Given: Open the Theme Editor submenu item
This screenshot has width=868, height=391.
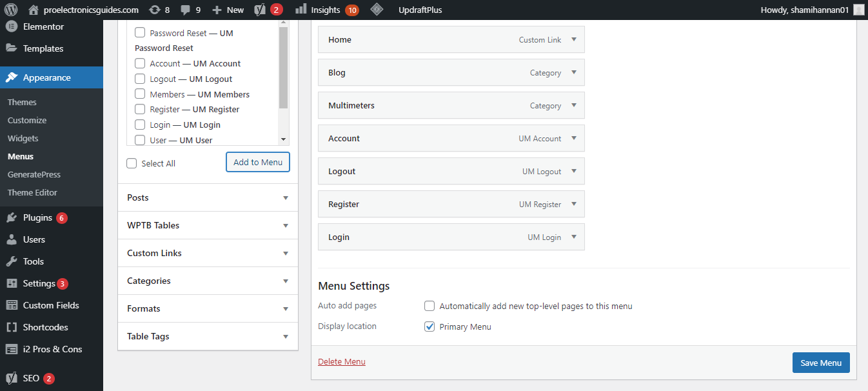Looking at the screenshot, I should (x=32, y=192).
